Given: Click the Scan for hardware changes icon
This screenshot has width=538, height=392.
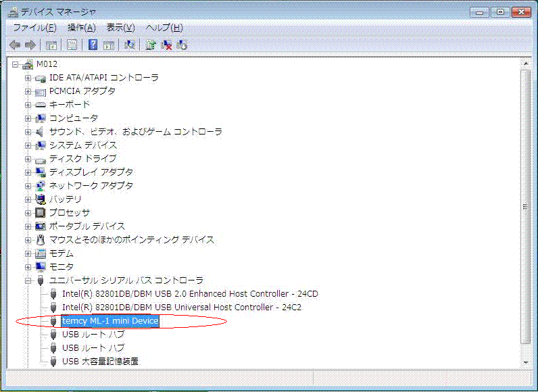Looking at the screenshot, I should (130, 45).
